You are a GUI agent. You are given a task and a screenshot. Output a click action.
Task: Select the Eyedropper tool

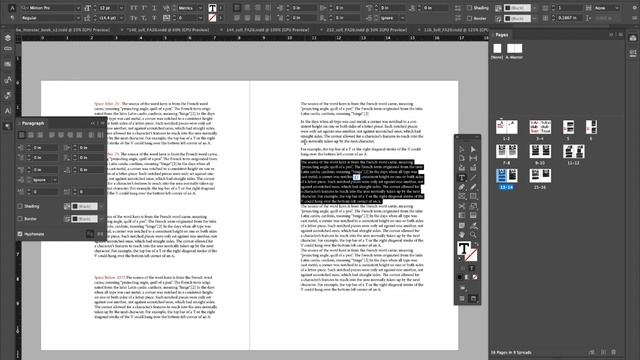(x=473, y=225)
